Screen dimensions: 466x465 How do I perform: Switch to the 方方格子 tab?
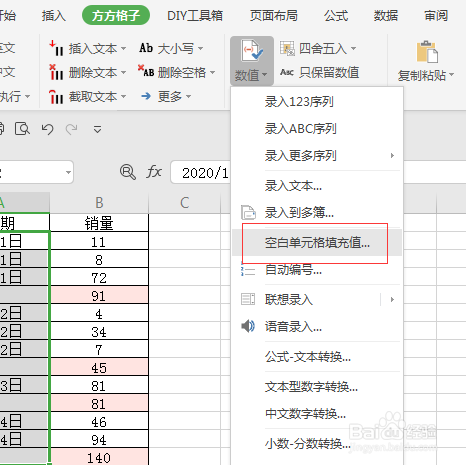(116, 15)
